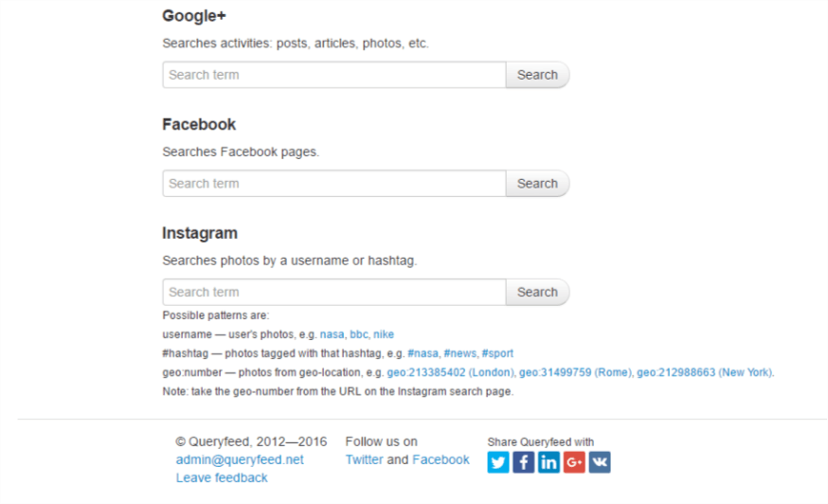The width and height of the screenshot is (828, 504).
Task: Open the Leave feedback link
Action: coord(222,477)
